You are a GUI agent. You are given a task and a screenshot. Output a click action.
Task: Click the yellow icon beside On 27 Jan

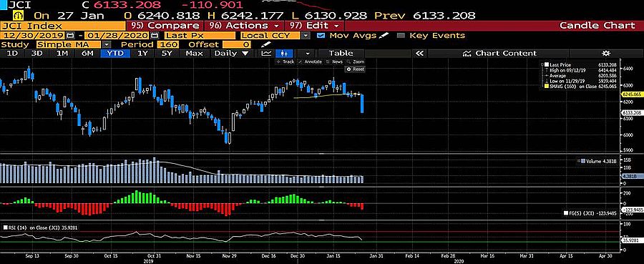pyautogui.click(x=19, y=16)
